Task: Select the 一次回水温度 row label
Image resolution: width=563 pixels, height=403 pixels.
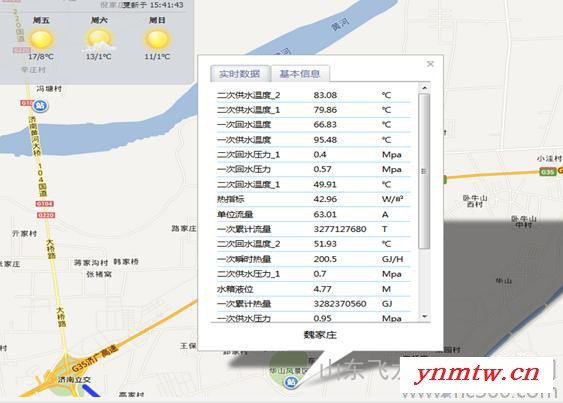Action: (x=244, y=125)
